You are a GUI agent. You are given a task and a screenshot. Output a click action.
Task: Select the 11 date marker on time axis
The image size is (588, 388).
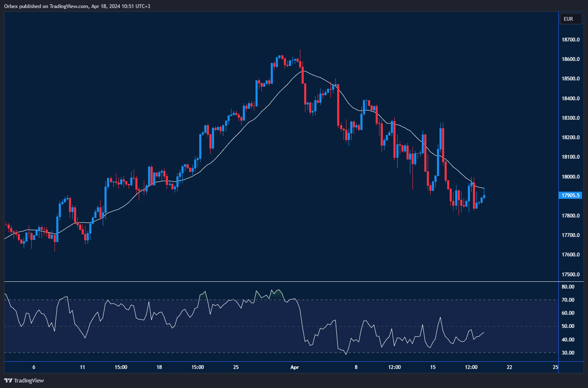[x=82, y=367]
